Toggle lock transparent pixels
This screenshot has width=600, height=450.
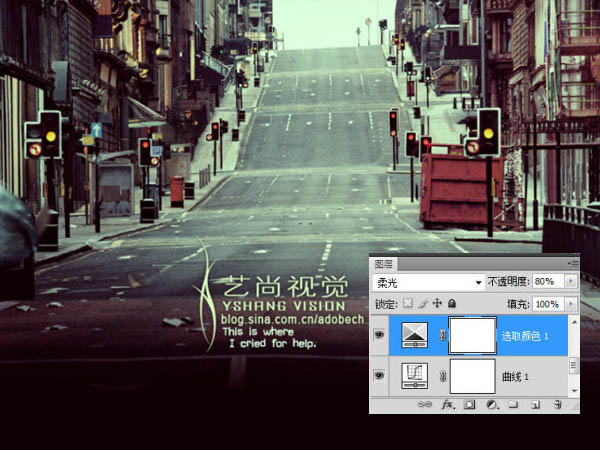click(408, 303)
